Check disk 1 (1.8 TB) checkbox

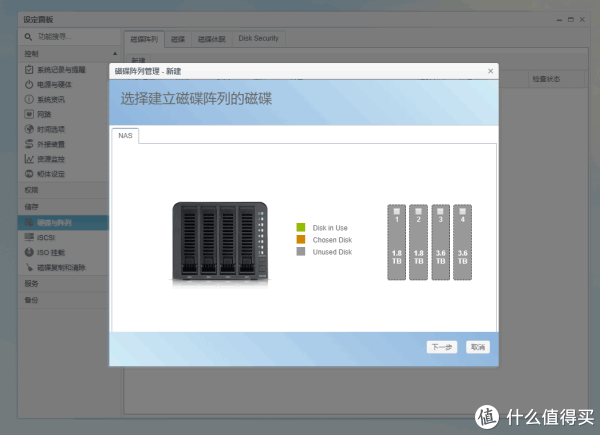point(397,211)
